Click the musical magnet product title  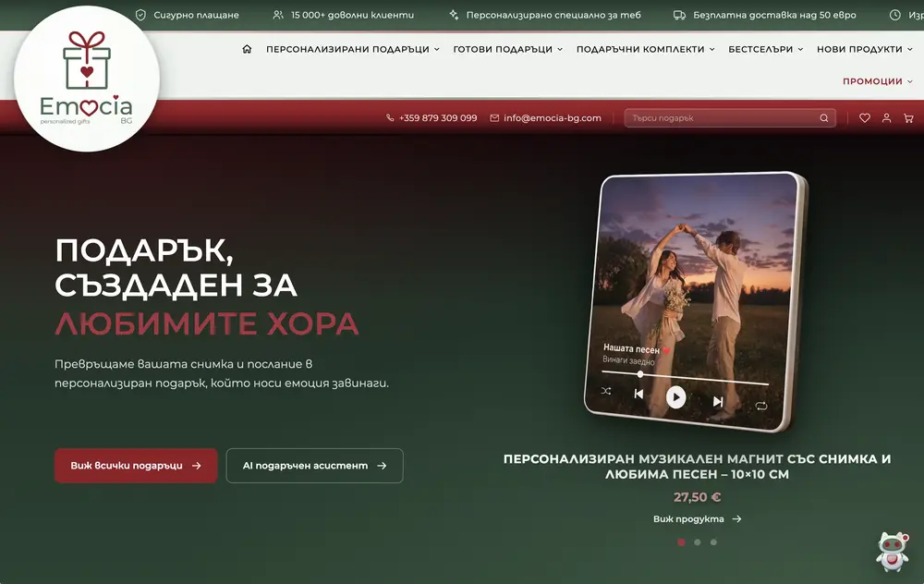click(x=697, y=467)
